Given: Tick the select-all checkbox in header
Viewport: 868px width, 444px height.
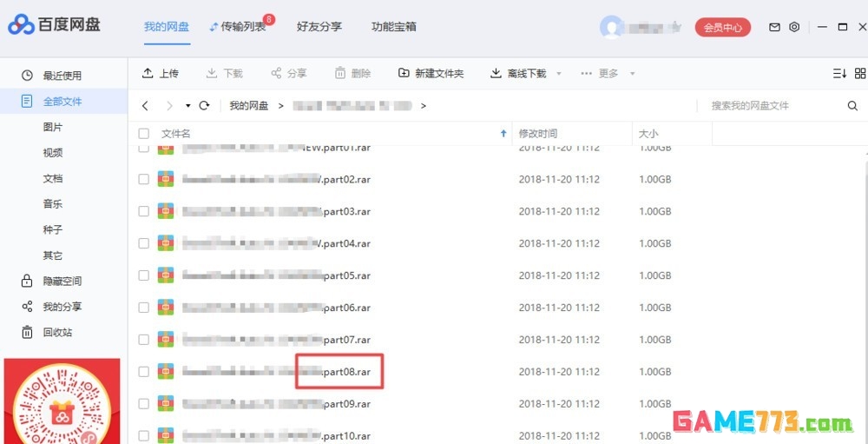Looking at the screenshot, I should pos(144,134).
